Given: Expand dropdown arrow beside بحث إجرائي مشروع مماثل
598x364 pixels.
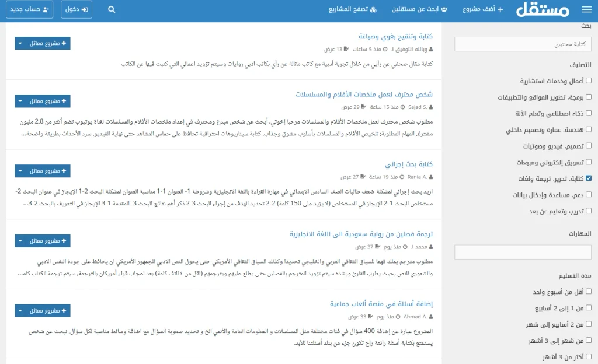Looking at the screenshot, I should (x=20, y=171).
